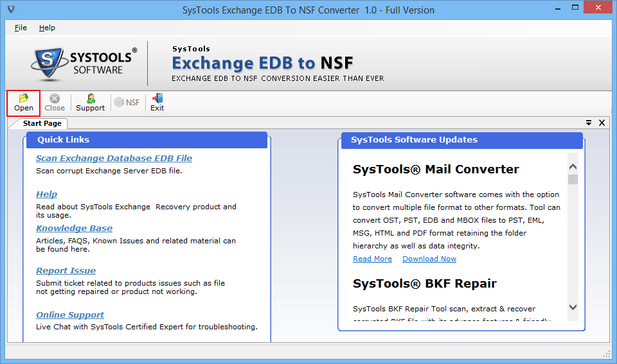Click the Help quick link

(46, 194)
